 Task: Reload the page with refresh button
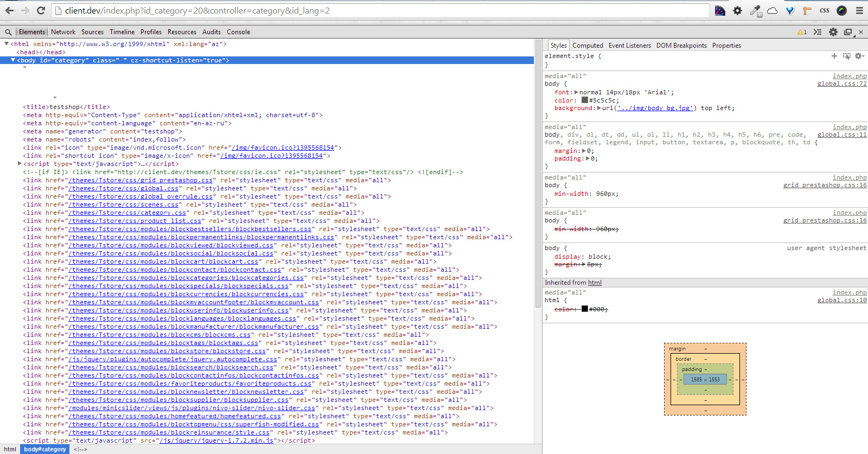(x=41, y=10)
